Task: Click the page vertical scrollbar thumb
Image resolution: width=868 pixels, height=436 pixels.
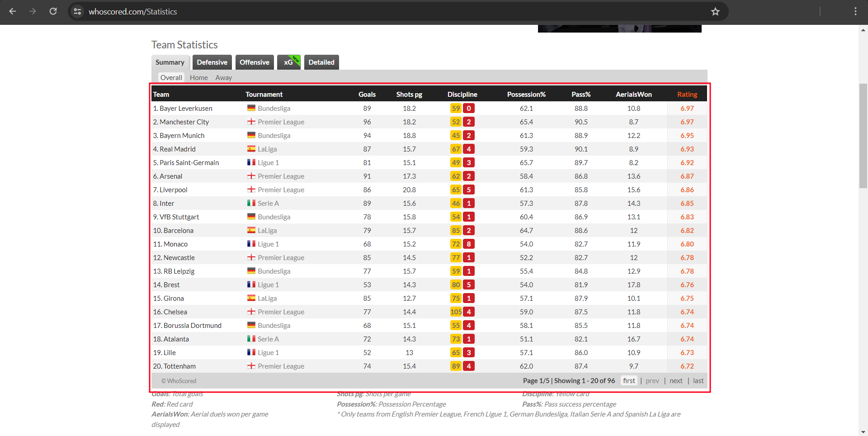Action: [x=863, y=136]
